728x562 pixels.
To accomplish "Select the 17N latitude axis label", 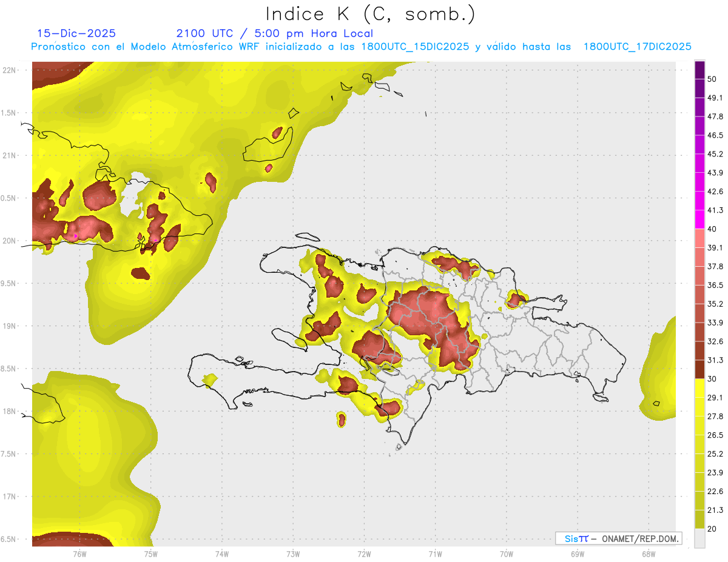I will point(9,497).
